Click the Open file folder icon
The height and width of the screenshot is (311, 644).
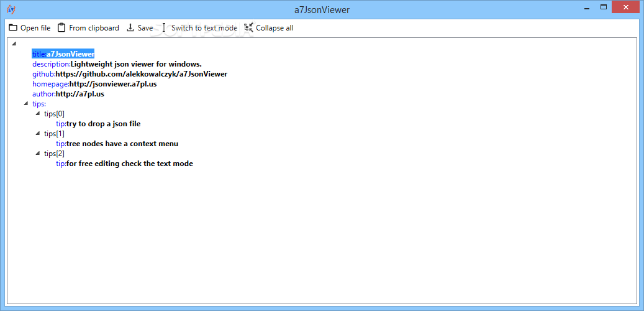tap(13, 27)
